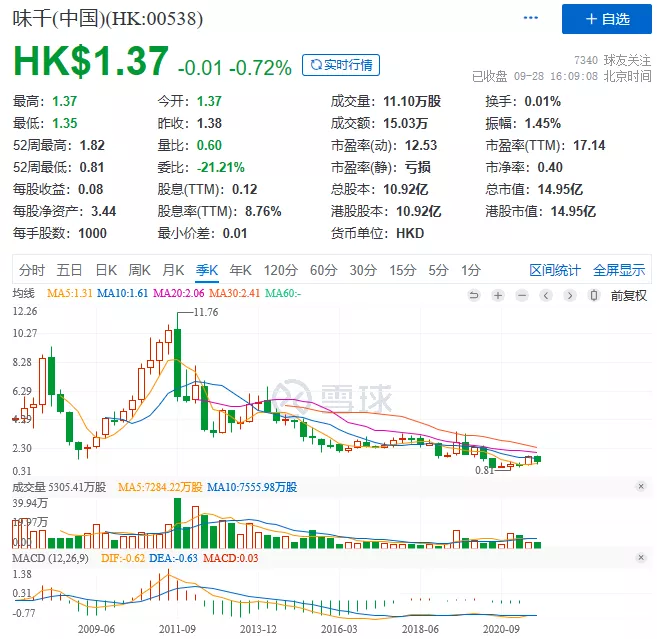Select the 季K chart tab

click(207, 270)
